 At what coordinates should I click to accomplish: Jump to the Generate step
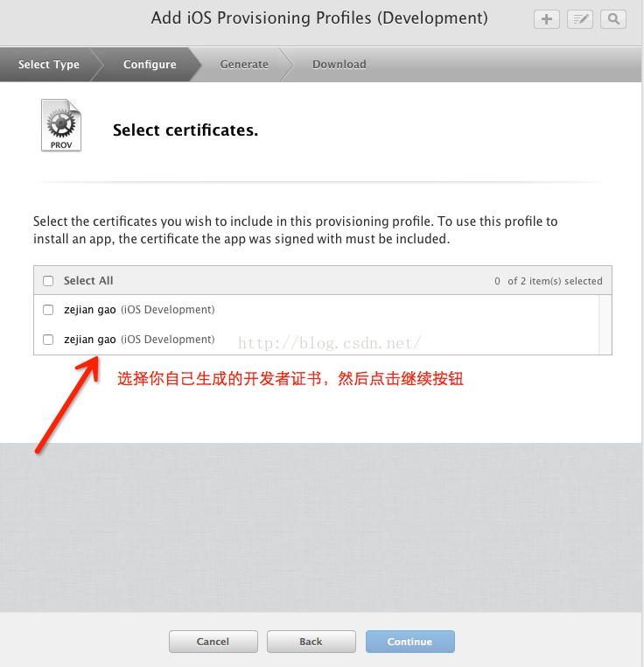tap(244, 64)
